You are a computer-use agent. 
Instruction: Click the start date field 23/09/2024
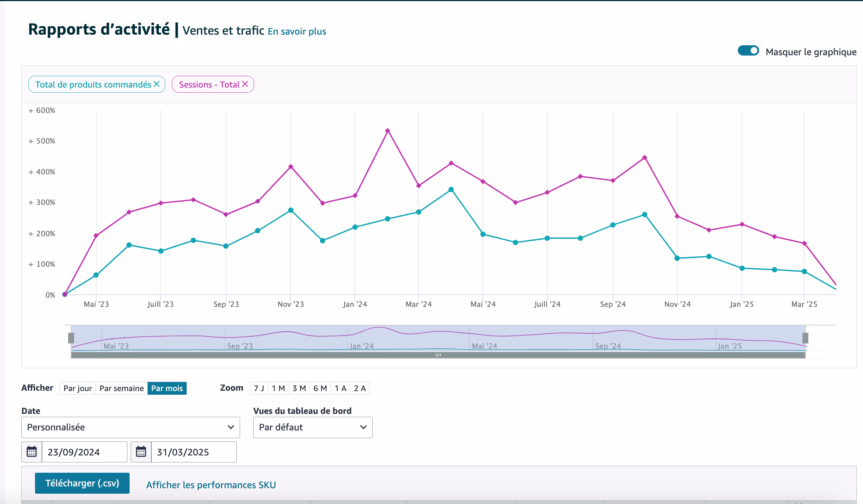click(x=84, y=452)
